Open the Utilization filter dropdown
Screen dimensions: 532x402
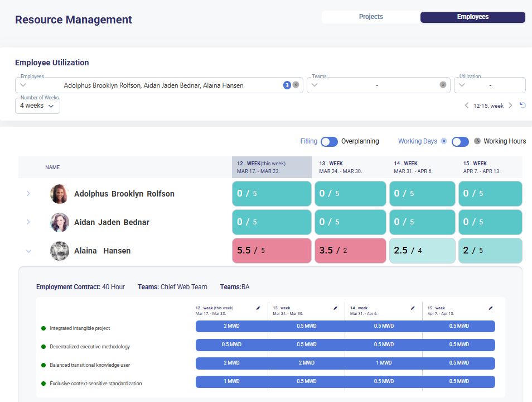(x=490, y=85)
